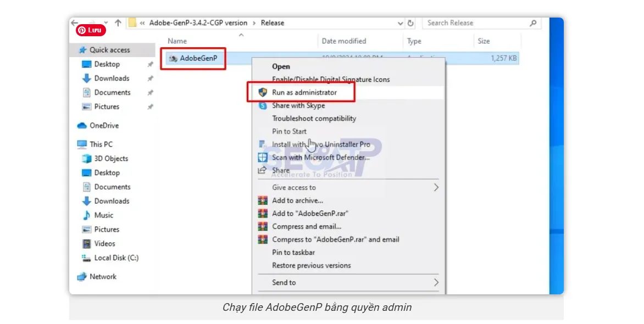Open the Videos folder
The width and height of the screenshot is (644, 324).
(105, 243)
